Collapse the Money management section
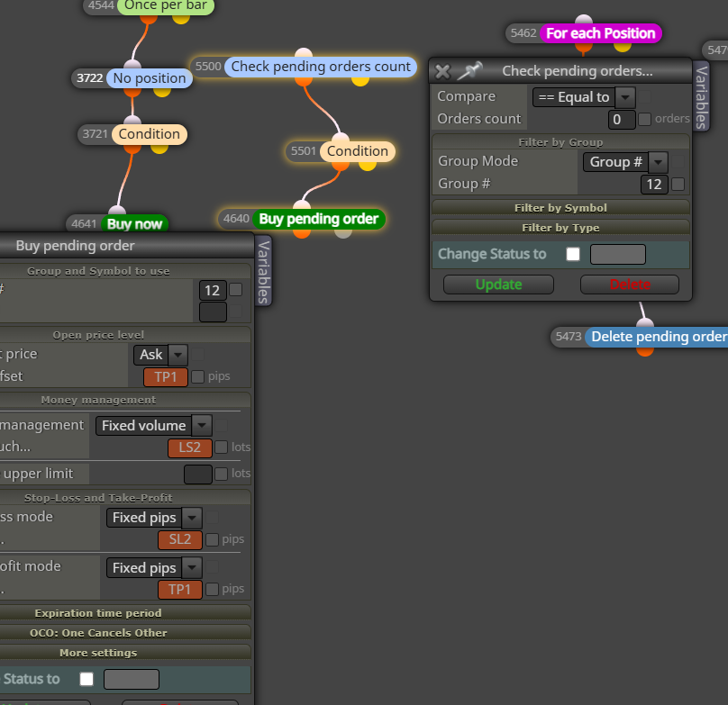 [x=125, y=400]
